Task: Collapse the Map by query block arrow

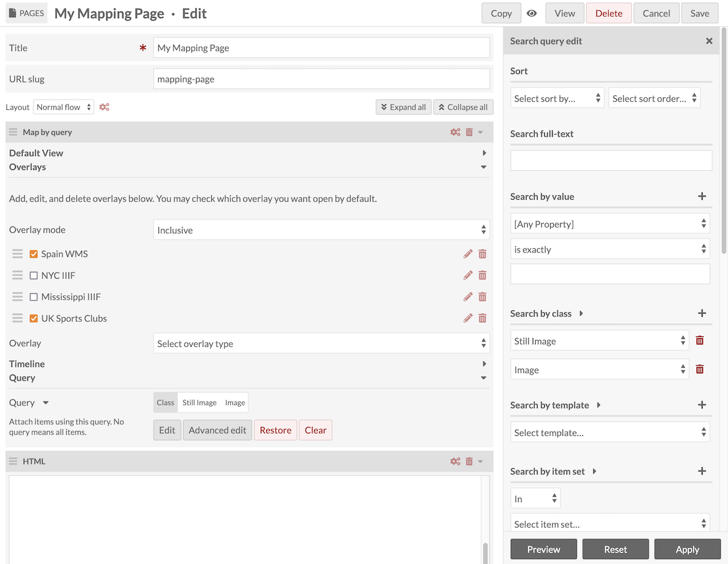Action: (480, 132)
